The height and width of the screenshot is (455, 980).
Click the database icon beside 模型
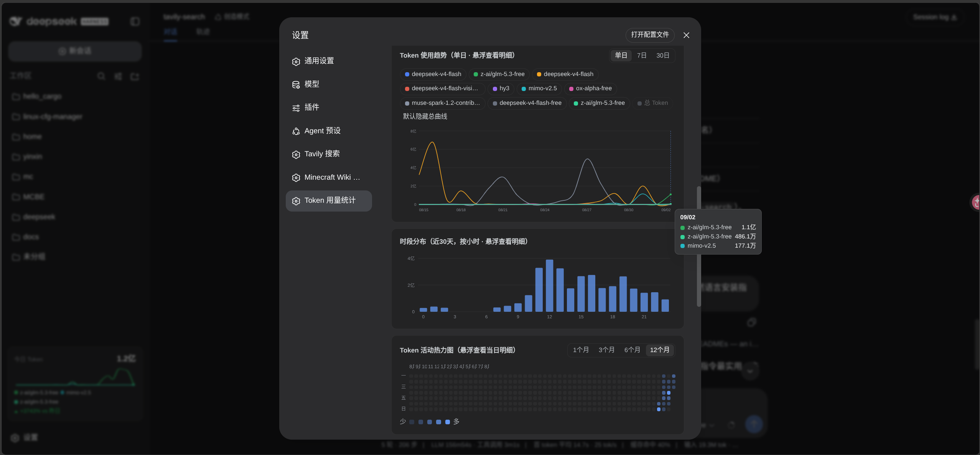point(296,84)
